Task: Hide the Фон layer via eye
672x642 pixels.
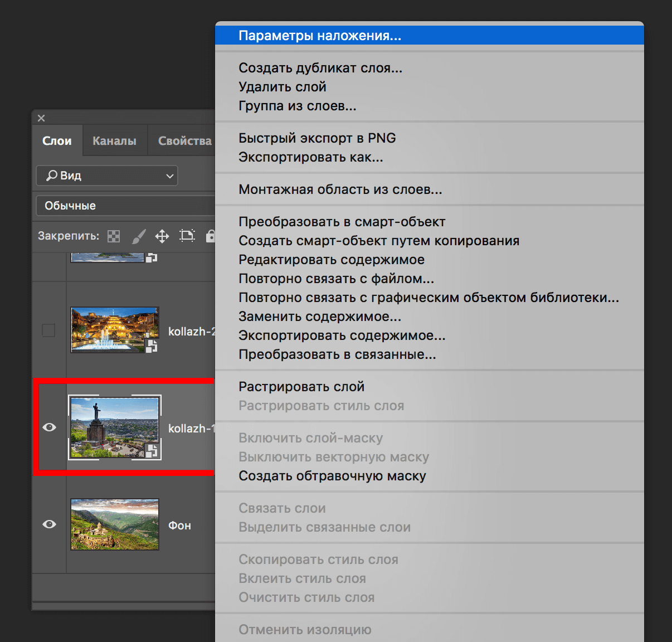Action: point(49,524)
